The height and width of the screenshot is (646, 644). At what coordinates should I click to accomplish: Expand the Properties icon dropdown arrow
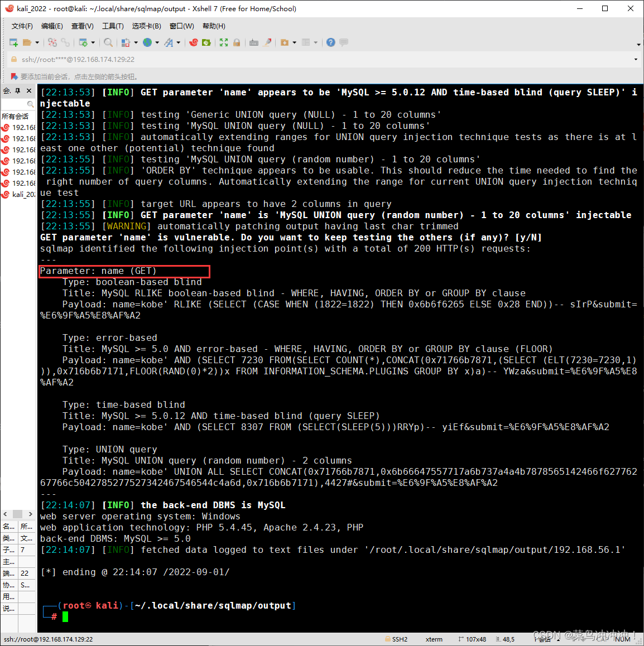[93, 42]
